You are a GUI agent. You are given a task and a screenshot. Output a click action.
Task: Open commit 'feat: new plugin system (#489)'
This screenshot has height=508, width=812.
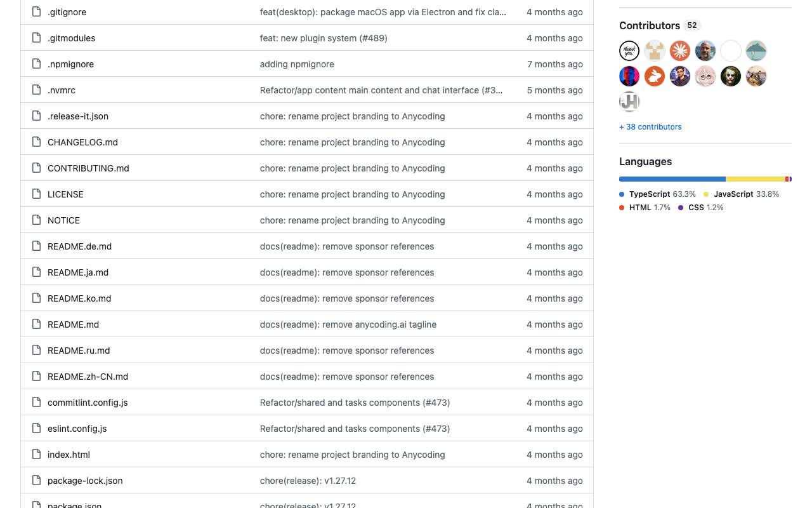pyautogui.click(x=324, y=38)
